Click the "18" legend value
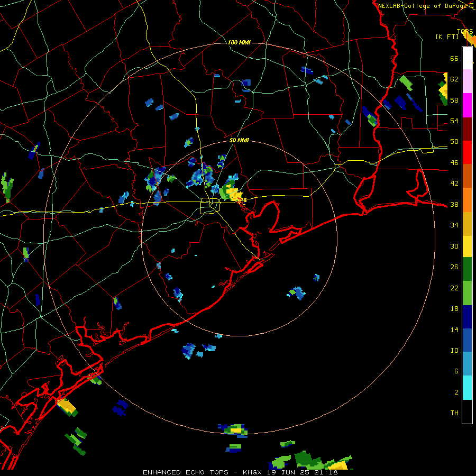Screen dimensions: 476x476 point(454,309)
